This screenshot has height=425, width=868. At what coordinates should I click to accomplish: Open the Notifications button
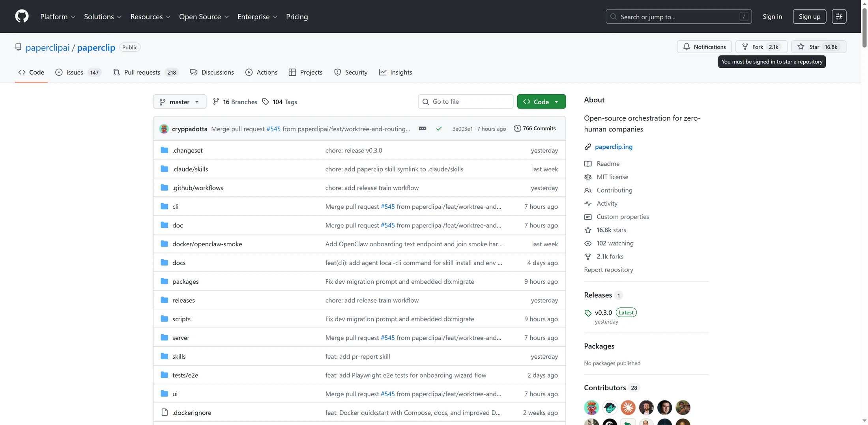(x=704, y=47)
